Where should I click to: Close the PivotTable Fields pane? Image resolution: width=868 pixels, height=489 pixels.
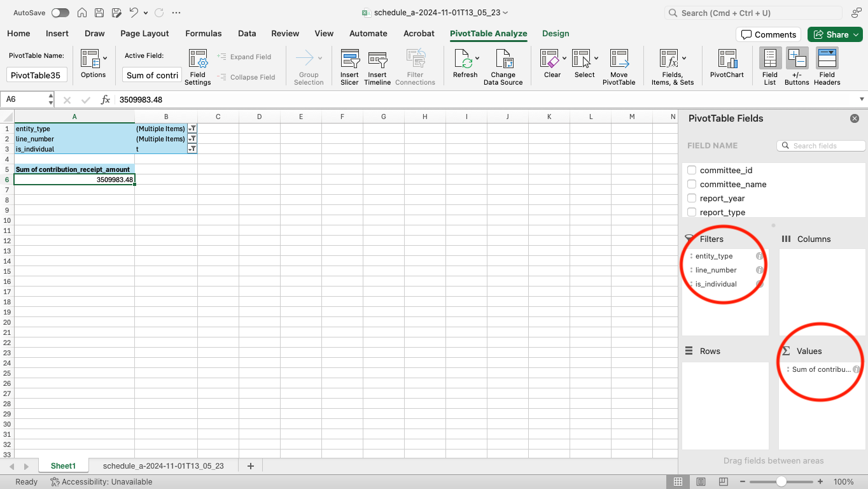tap(855, 118)
